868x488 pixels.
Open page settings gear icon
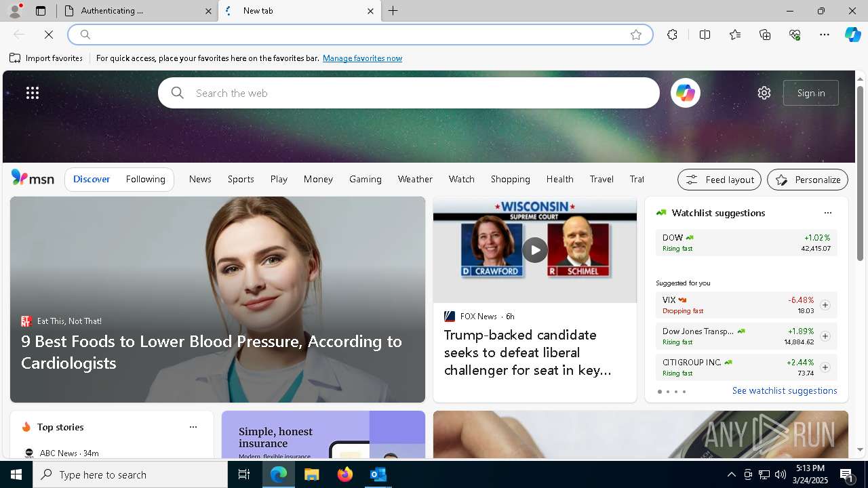[764, 93]
